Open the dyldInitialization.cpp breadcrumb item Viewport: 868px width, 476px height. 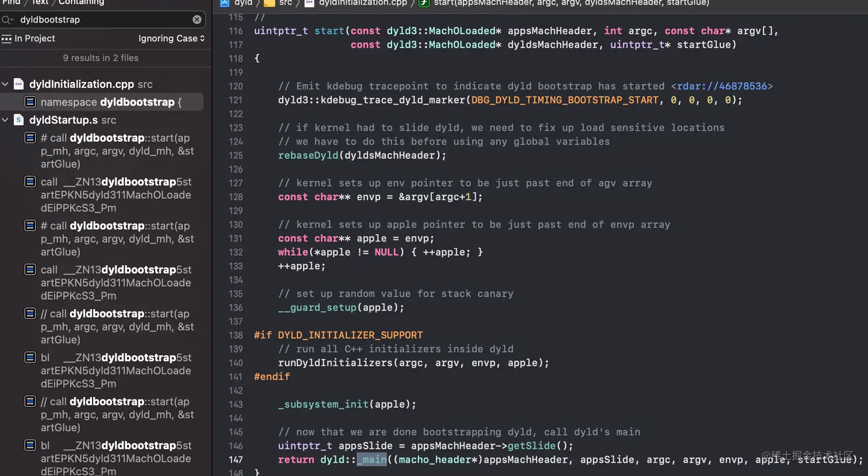363,3
